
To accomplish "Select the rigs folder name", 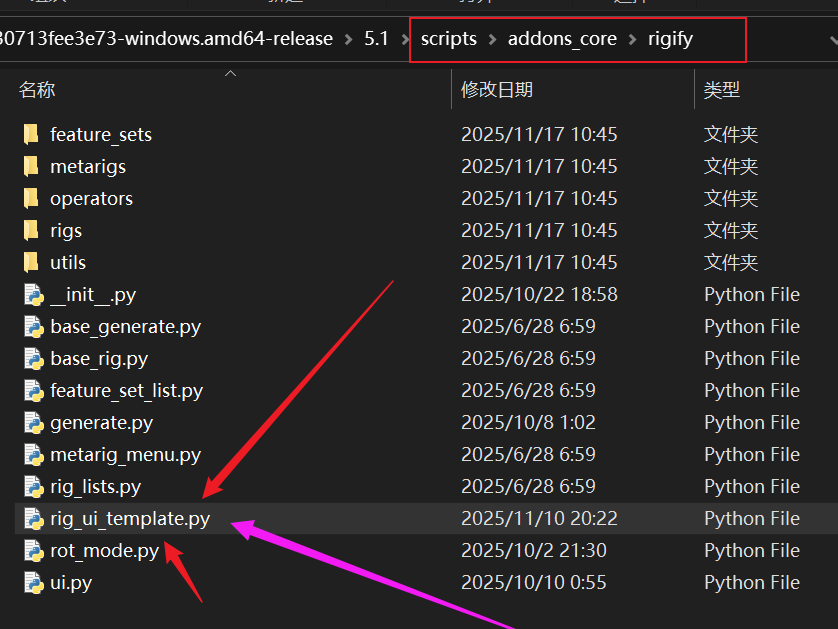I will click(66, 231).
